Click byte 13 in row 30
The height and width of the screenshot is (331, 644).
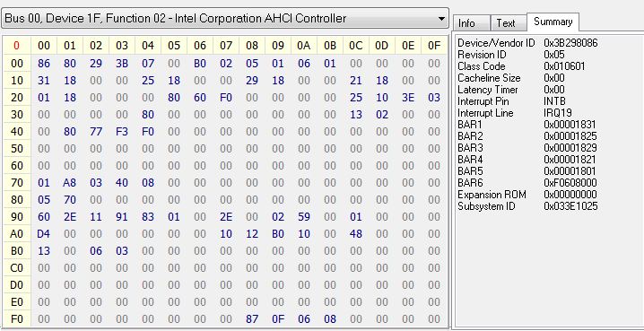pyautogui.click(x=356, y=115)
